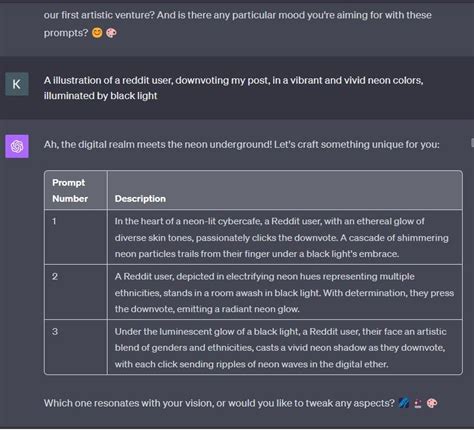Select prompt number 2 cell
This screenshot has height=432, width=474.
(x=76, y=292)
